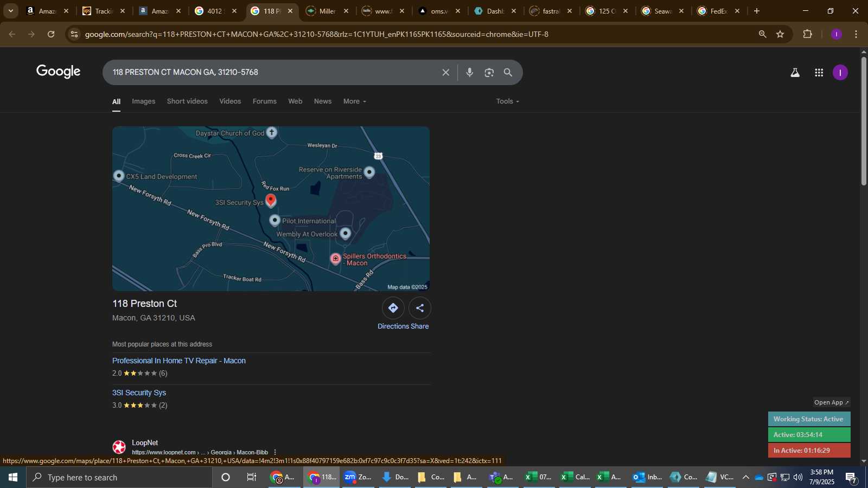The height and width of the screenshot is (488, 868).
Task: Click the Chrome address bar URL
Action: (317, 34)
